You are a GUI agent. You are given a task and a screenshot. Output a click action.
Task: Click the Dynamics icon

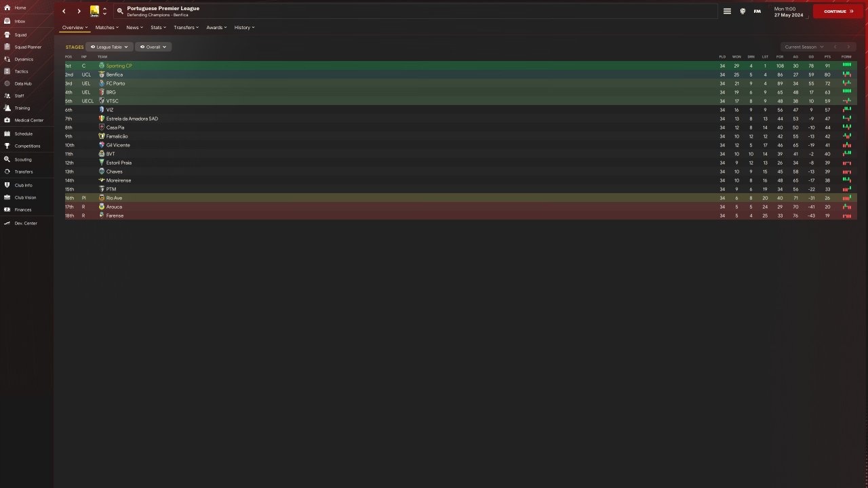click(x=7, y=59)
